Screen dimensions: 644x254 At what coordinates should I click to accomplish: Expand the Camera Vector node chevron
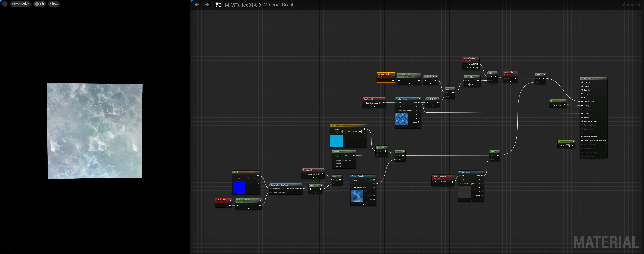coord(230,200)
